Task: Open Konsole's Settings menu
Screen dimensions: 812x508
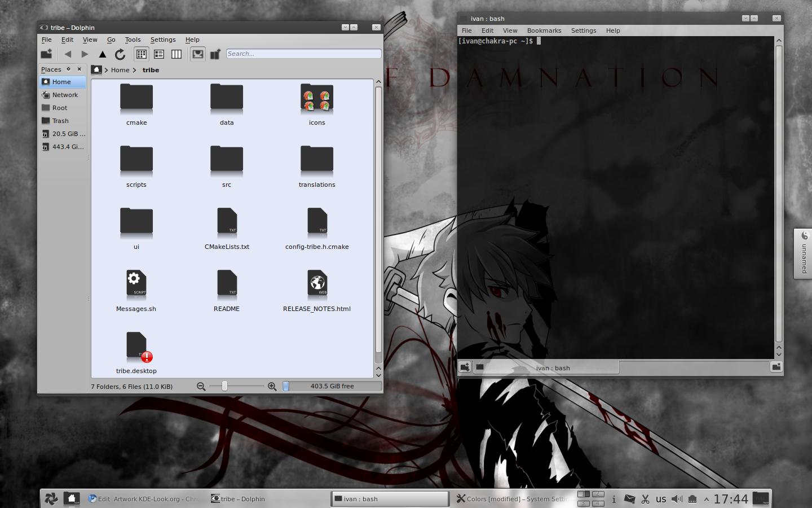Action: pos(584,30)
